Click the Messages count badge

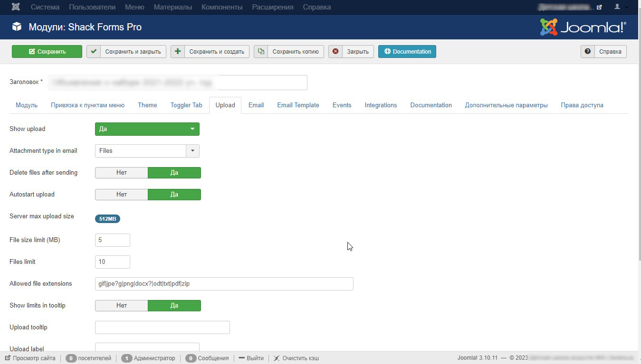click(x=191, y=358)
